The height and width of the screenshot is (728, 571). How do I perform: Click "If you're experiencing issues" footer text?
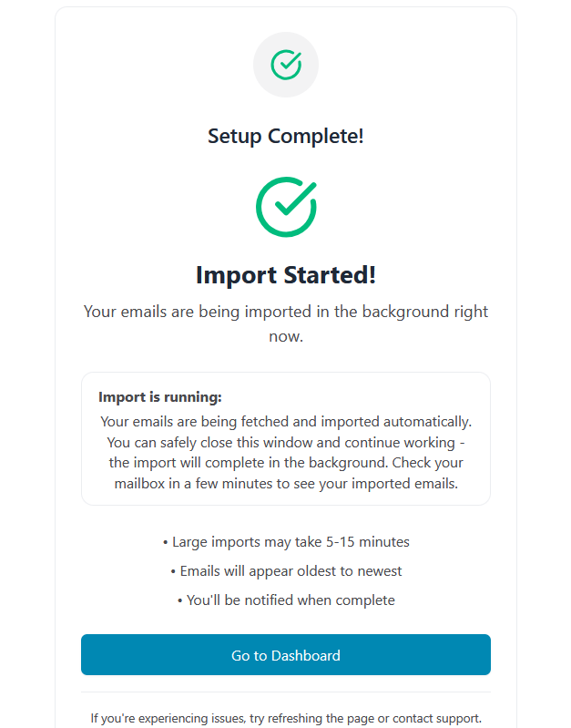[168, 718]
